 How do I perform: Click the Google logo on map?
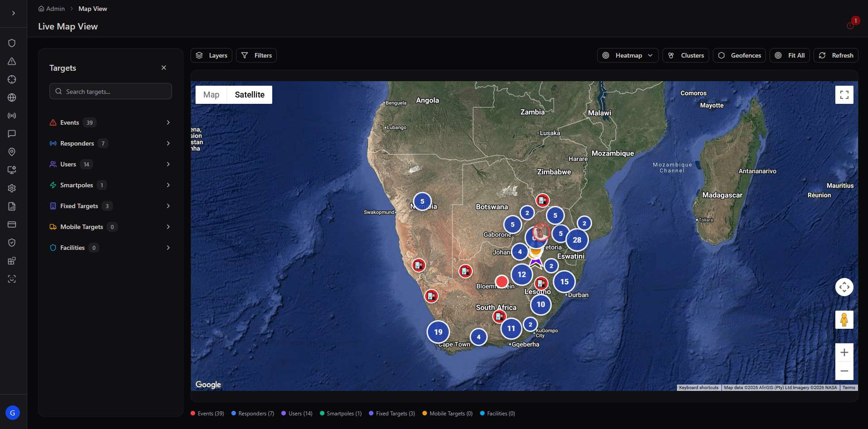[208, 385]
